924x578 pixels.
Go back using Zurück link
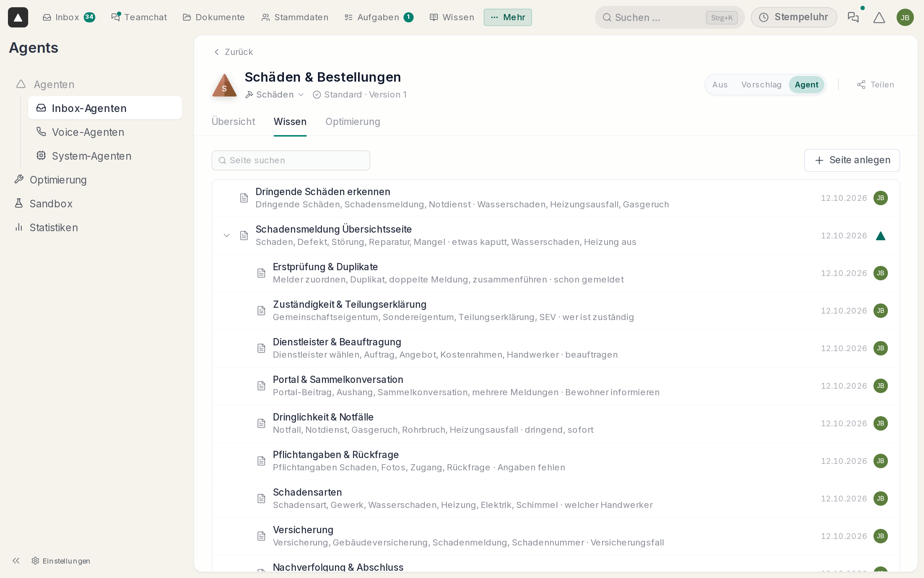point(233,52)
